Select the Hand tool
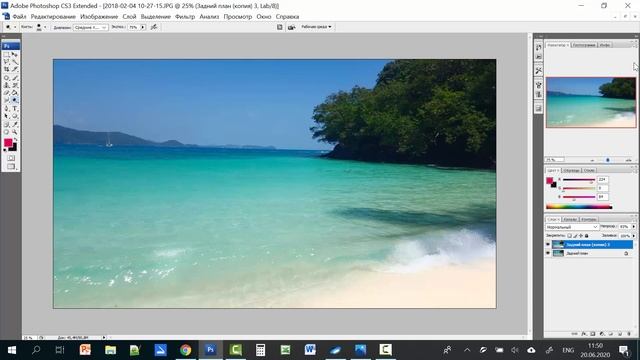Image resolution: width=640 pixels, height=360 pixels. click(x=6, y=131)
